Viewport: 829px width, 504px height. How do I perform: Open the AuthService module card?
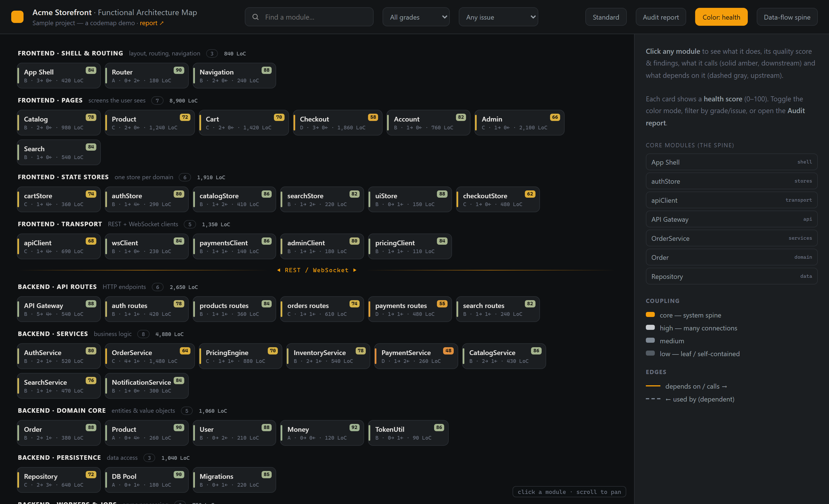[59, 356]
